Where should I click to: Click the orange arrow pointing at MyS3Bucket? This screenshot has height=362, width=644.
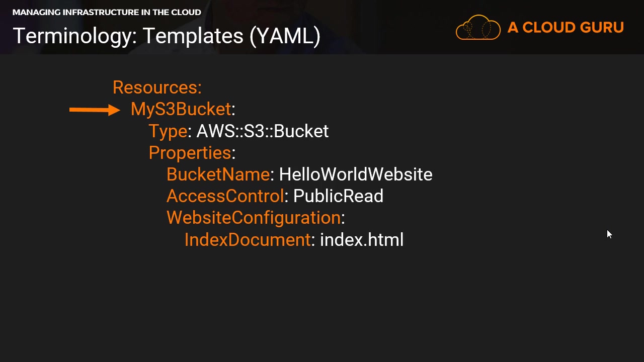pyautogui.click(x=95, y=110)
